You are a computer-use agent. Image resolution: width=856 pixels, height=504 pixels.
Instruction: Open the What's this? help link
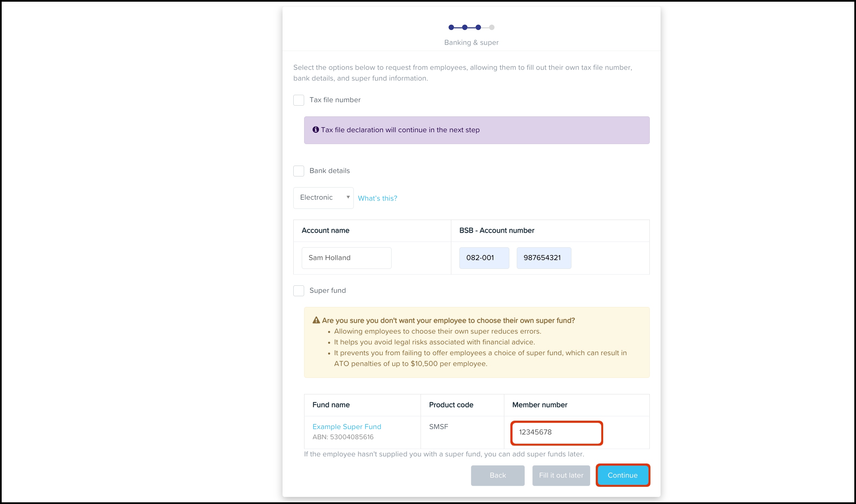pos(377,198)
